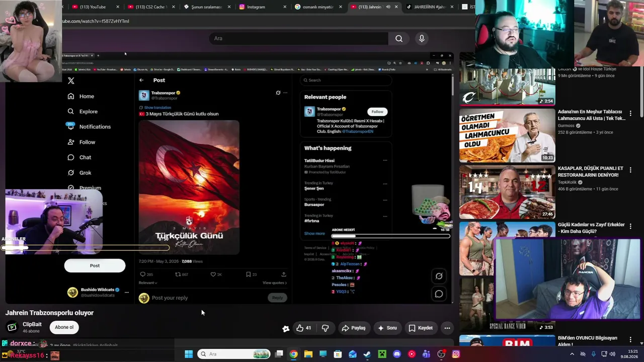Click the Grok icon beside the tweet's three-dot menu

(x=278, y=93)
